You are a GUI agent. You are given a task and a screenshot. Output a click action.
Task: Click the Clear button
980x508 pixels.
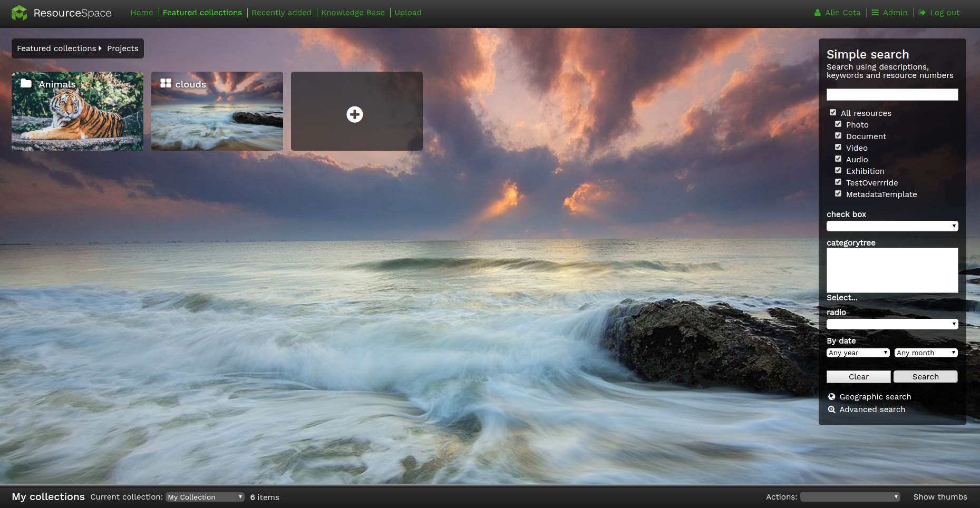pos(858,377)
